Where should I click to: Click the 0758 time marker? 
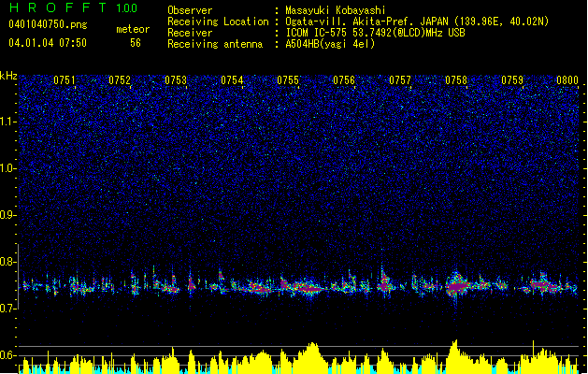(x=456, y=80)
